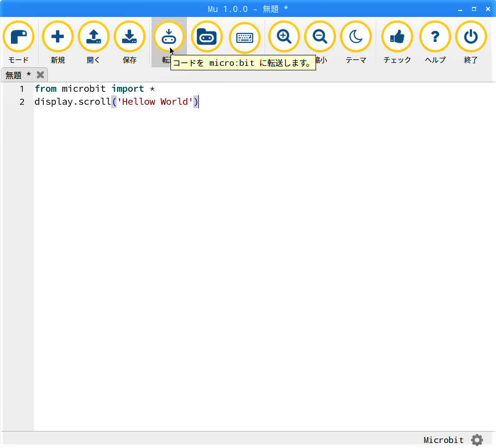Screen dimensions: 496x448
Task: Minimize the Mu window
Action: click(x=460, y=9)
